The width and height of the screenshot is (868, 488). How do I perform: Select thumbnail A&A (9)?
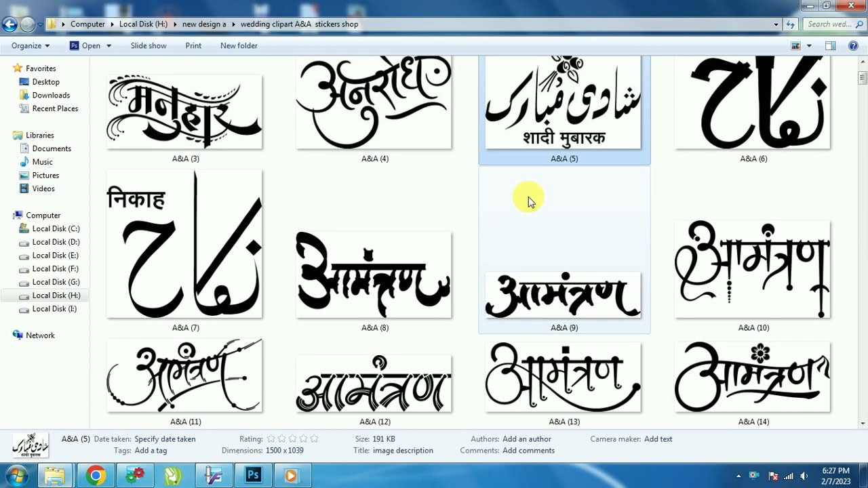(x=563, y=295)
